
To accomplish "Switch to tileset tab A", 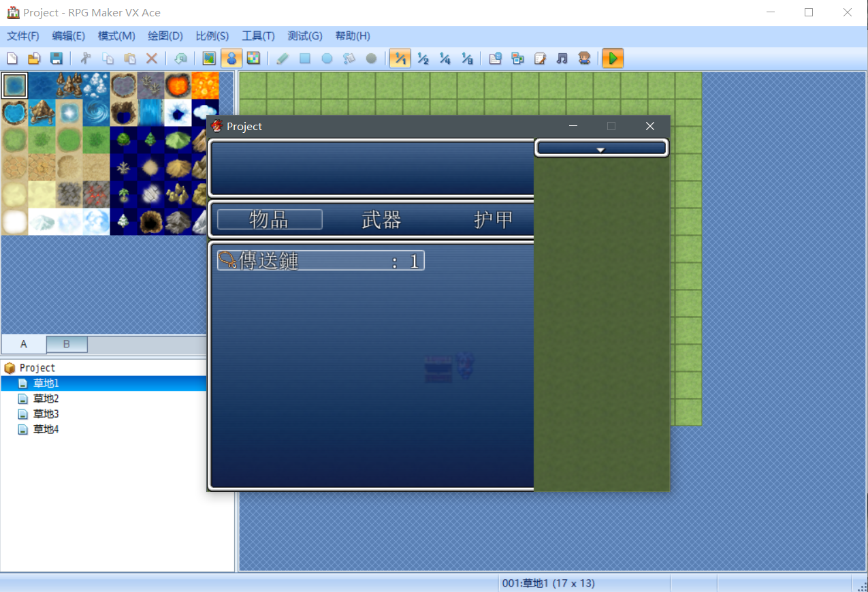I will pos(24,344).
